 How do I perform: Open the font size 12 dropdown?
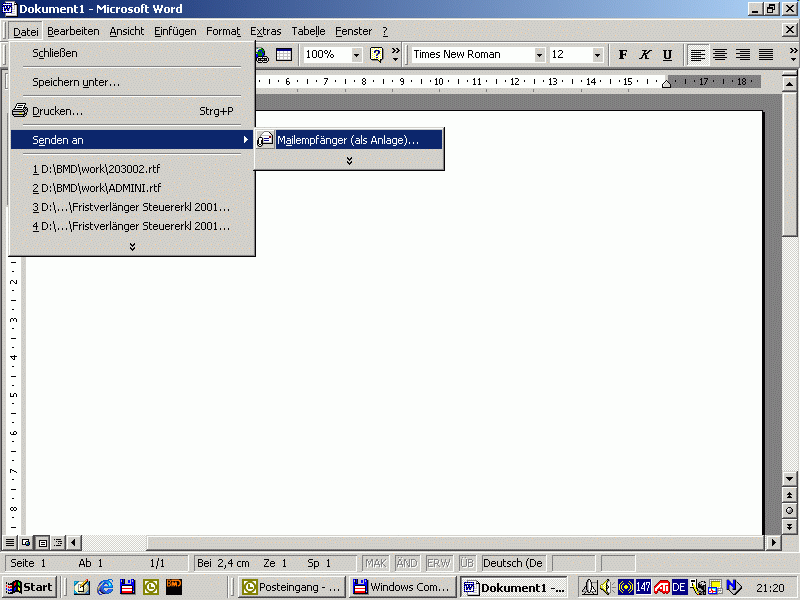point(597,55)
